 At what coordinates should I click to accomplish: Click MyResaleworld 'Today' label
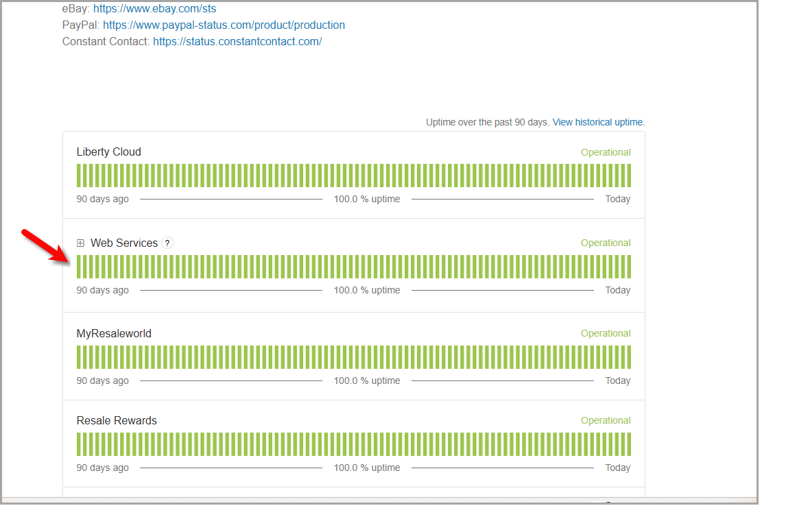[617, 381]
